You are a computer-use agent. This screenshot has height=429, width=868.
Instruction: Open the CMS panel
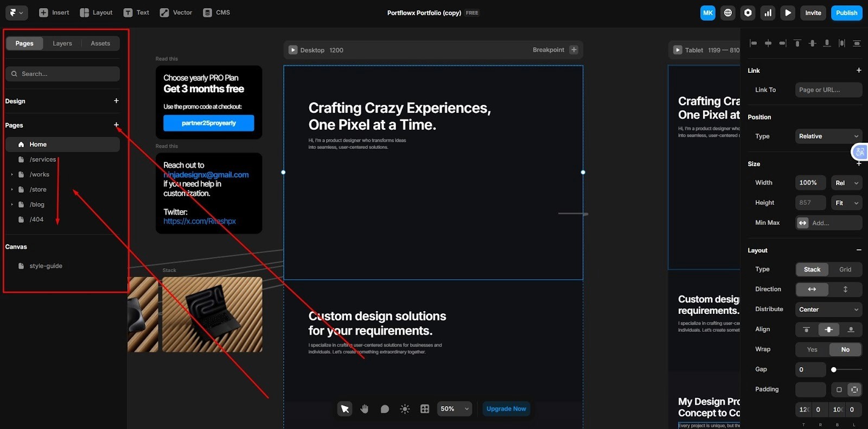click(216, 12)
